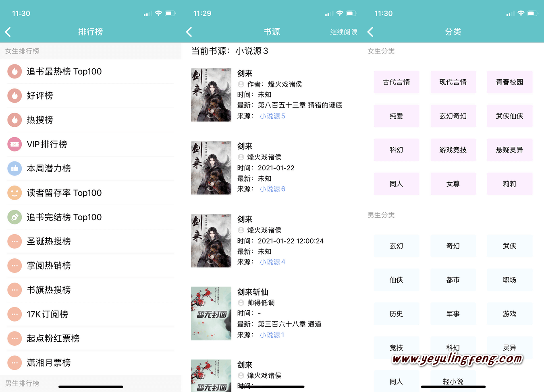Tap the back arrow on the 分类 screen

(x=370, y=32)
